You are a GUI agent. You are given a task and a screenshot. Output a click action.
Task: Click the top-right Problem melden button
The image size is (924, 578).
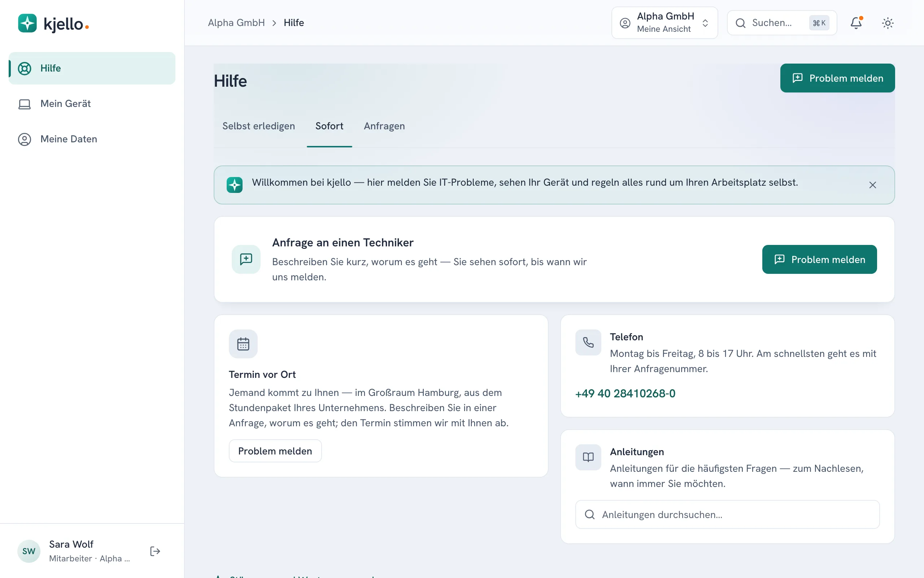click(837, 78)
